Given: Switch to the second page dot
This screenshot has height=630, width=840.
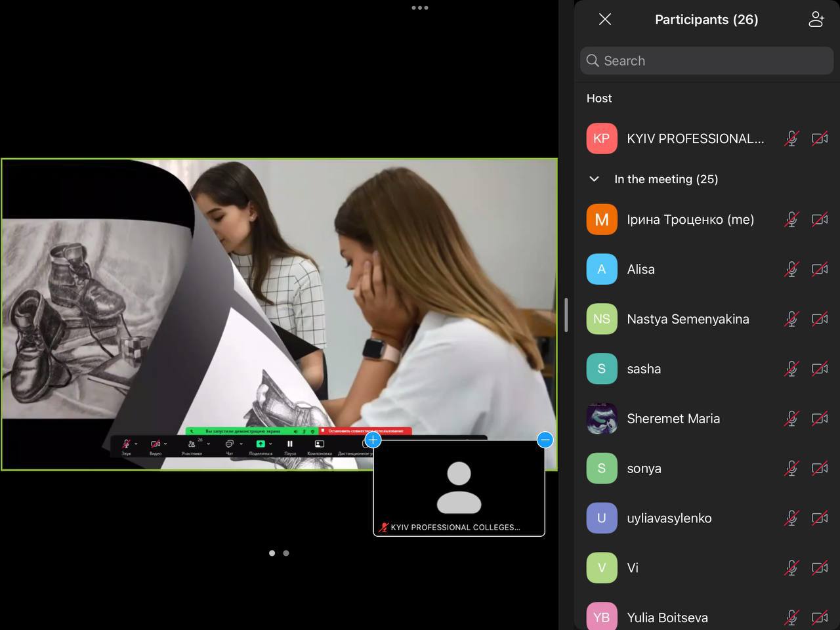Looking at the screenshot, I should [x=286, y=553].
